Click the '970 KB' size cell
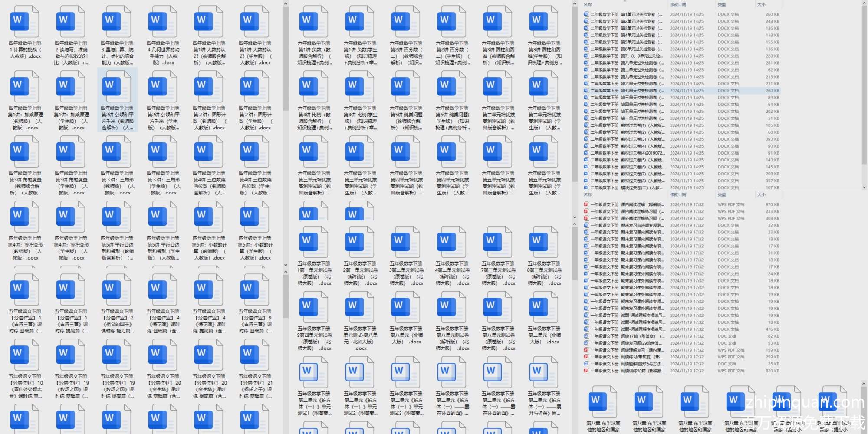This screenshot has width=868, height=434. click(772, 204)
